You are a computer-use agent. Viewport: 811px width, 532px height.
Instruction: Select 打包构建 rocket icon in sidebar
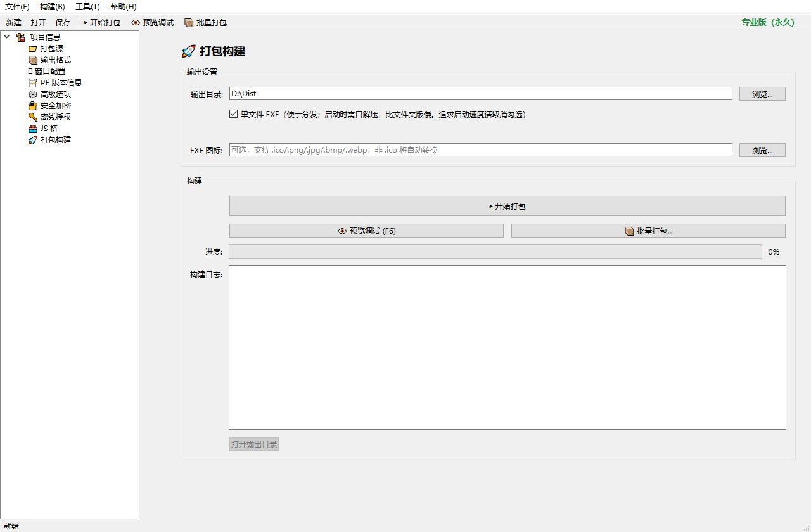tap(33, 140)
